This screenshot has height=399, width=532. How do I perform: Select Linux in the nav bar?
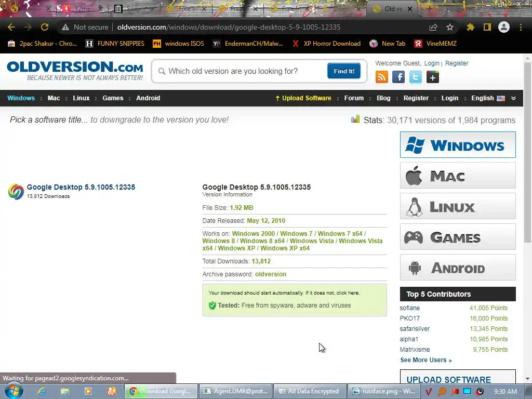point(81,98)
